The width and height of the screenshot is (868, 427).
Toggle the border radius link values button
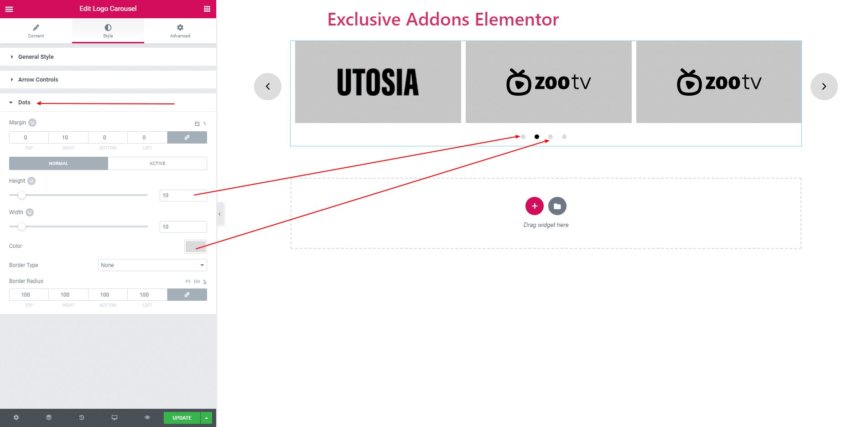pyautogui.click(x=187, y=294)
